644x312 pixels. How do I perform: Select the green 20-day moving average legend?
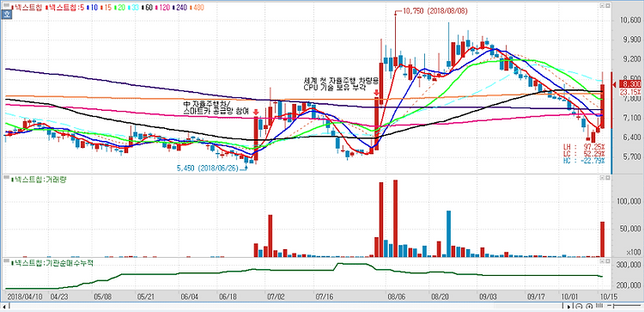tap(121, 8)
